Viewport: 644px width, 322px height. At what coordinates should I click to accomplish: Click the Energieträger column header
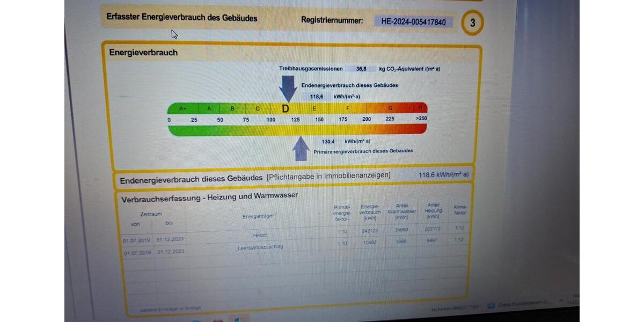[x=259, y=216]
